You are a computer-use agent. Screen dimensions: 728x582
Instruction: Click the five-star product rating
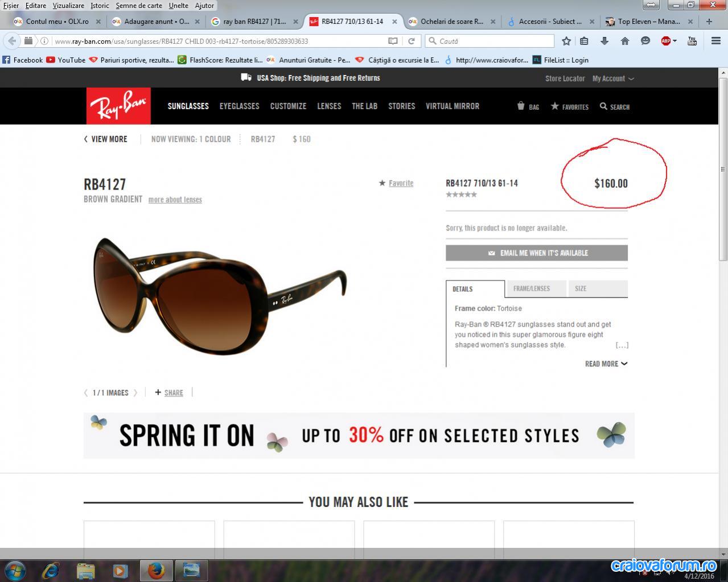pyautogui.click(x=461, y=195)
